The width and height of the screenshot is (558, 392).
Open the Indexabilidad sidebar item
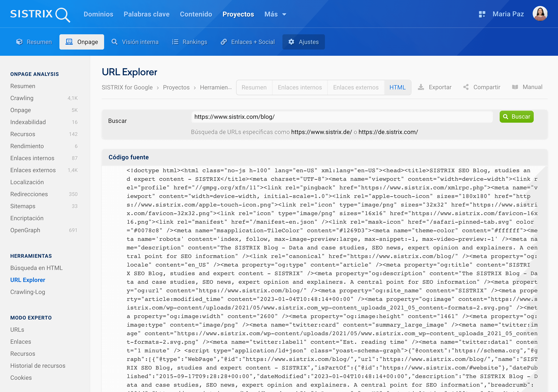tap(28, 122)
